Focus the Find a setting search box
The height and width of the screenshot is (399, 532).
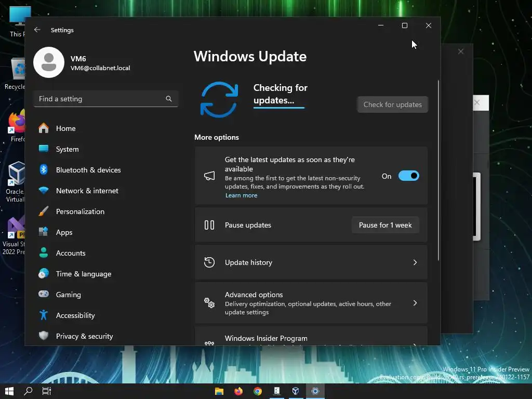click(106, 99)
